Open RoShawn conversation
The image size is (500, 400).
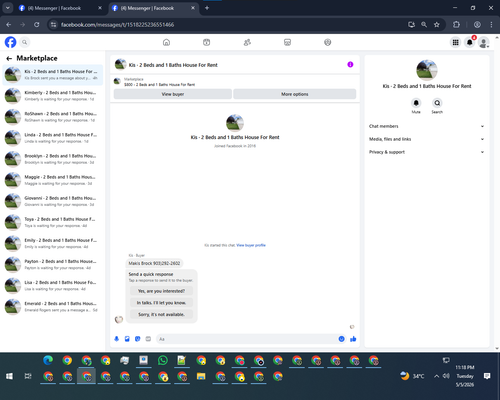tap(53, 117)
